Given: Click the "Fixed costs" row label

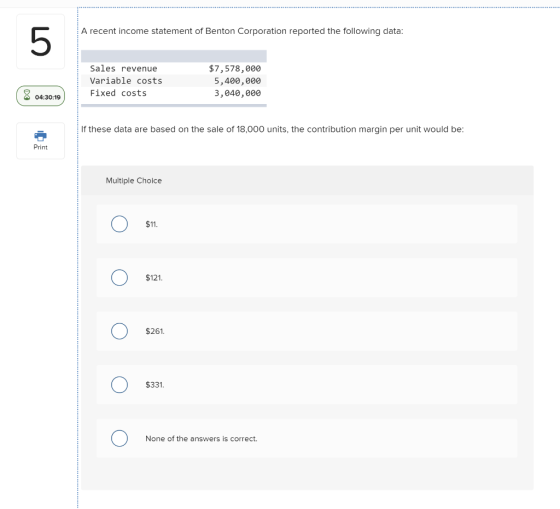Looking at the screenshot, I should pyautogui.click(x=118, y=93).
